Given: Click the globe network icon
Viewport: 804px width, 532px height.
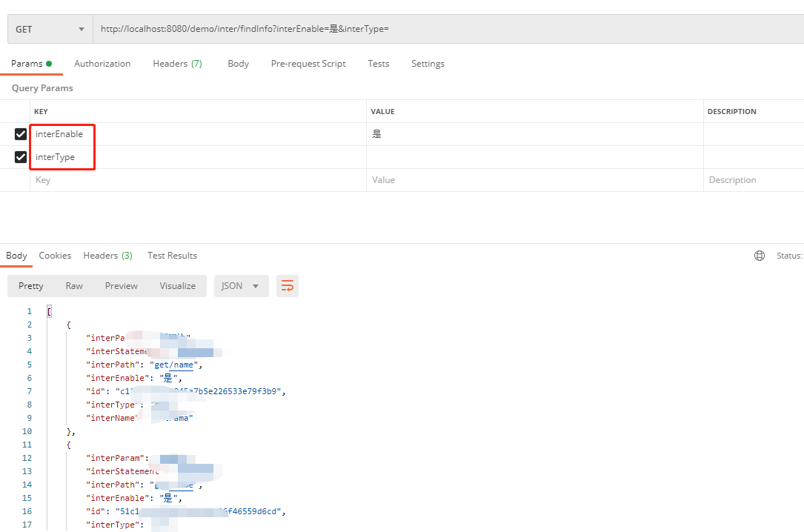Looking at the screenshot, I should pyautogui.click(x=760, y=256).
